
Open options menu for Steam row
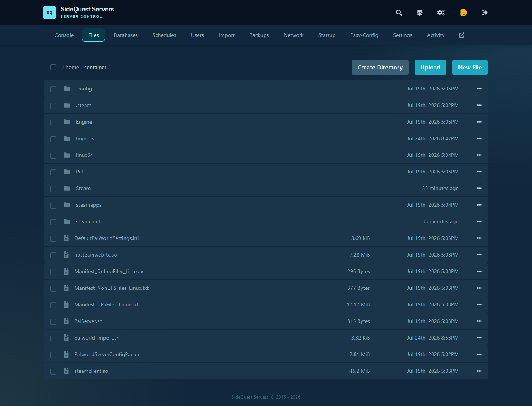tap(479, 188)
